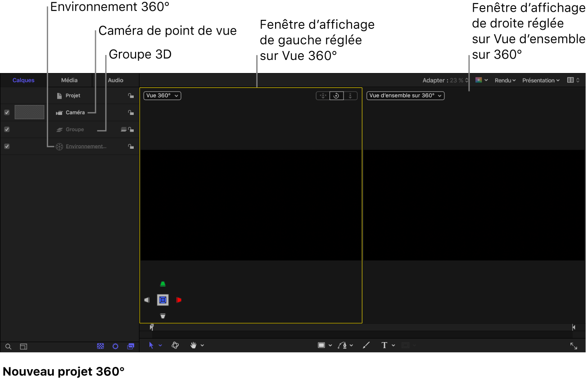Image resolution: width=588 pixels, height=380 pixels.
Task: Switch to the Média tab
Action: (x=69, y=80)
